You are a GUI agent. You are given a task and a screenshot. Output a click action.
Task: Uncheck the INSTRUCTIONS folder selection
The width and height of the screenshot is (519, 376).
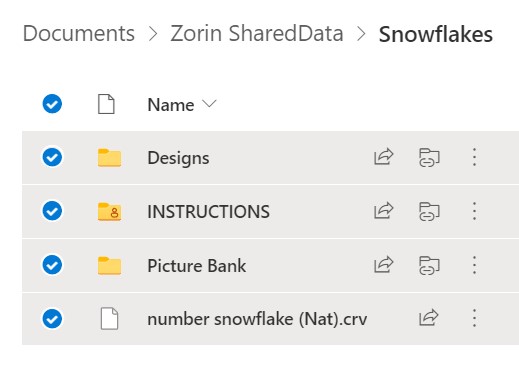click(x=52, y=211)
